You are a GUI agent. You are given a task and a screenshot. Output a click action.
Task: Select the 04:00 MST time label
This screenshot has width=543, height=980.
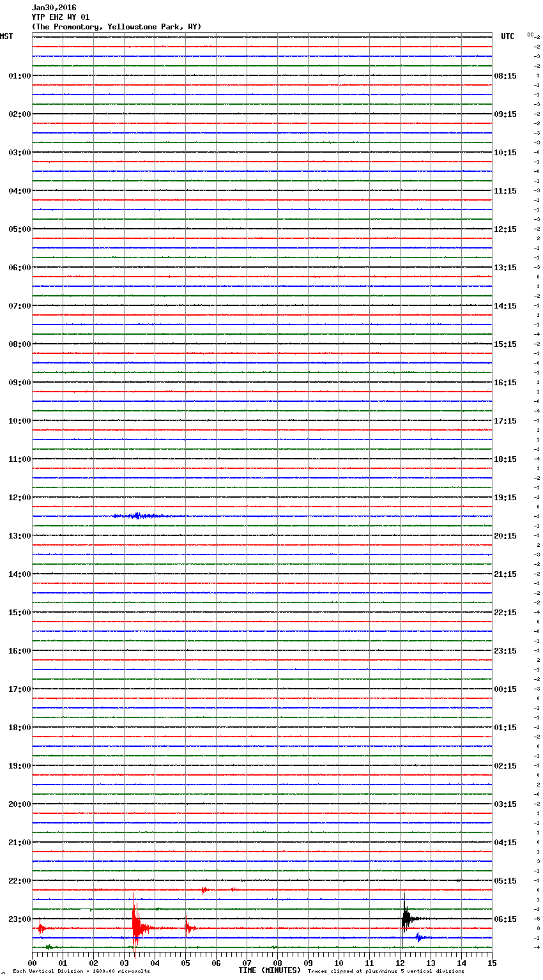point(20,191)
